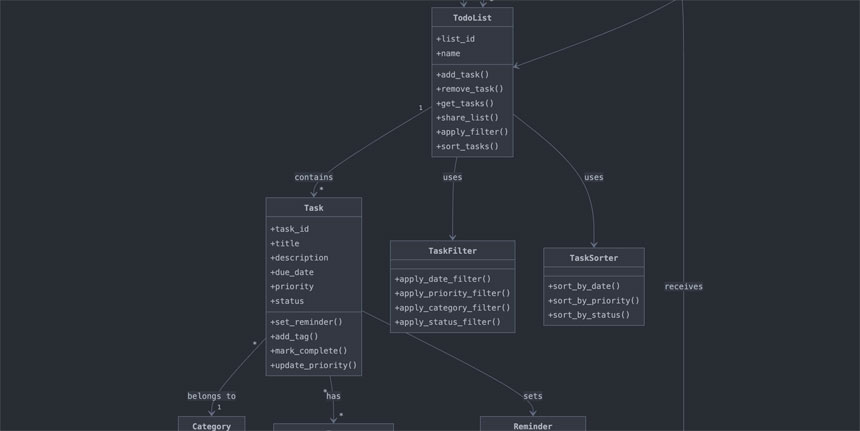Click the TaskSorter class title
Viewport: 860px width, 431px height.
click(594, 258)
